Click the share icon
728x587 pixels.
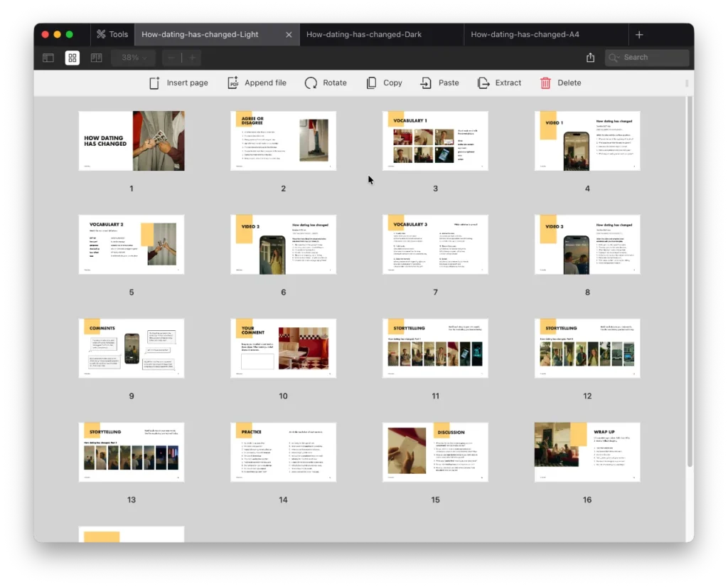coord(590,58)
